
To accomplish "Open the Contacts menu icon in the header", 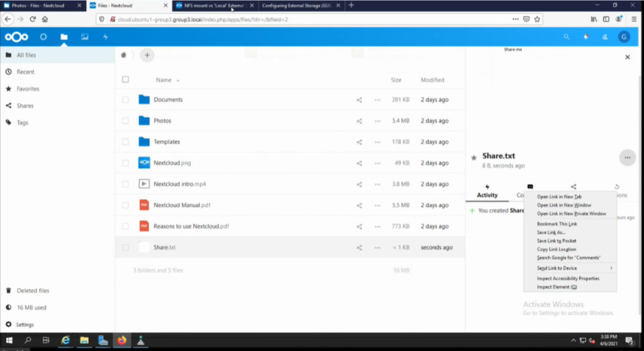I will [605, 37].
